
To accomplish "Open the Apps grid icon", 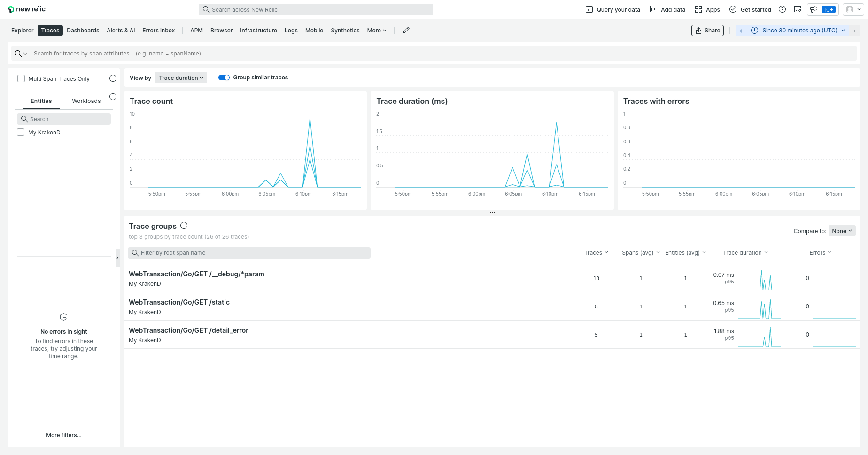I will (x=698, y=9).
